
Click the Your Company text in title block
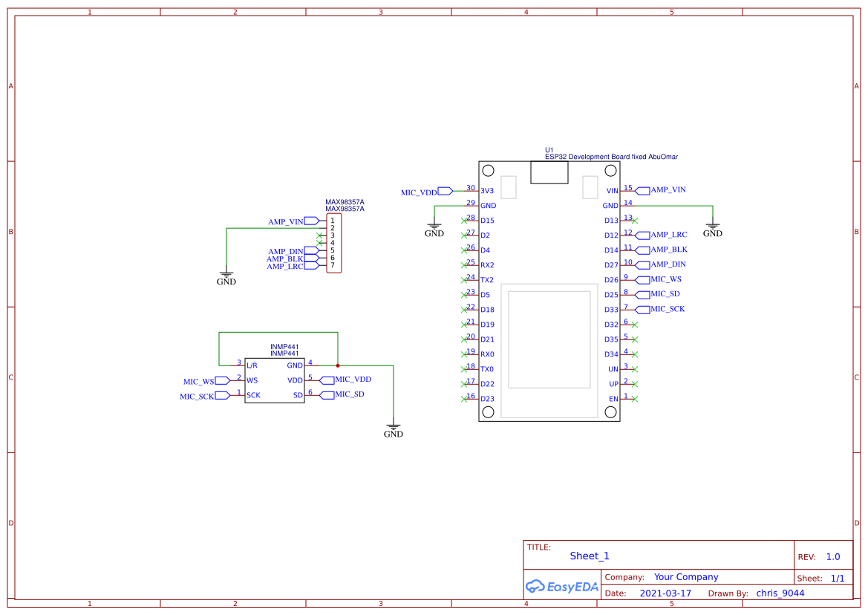[685, 576]
